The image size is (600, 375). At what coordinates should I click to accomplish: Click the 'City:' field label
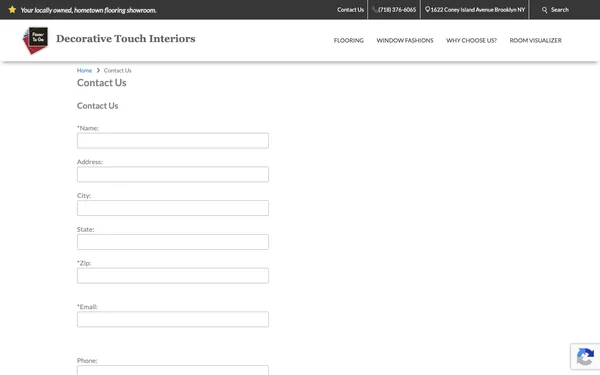84,196
